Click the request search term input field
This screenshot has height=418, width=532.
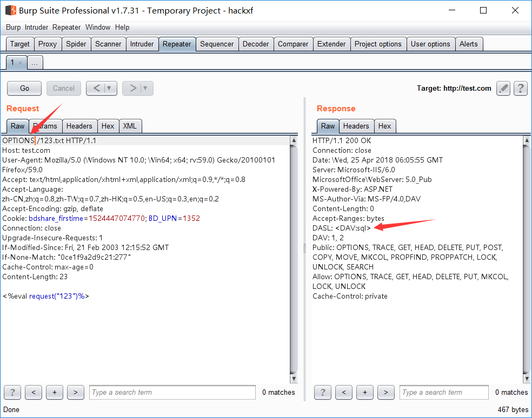point(172,392)
